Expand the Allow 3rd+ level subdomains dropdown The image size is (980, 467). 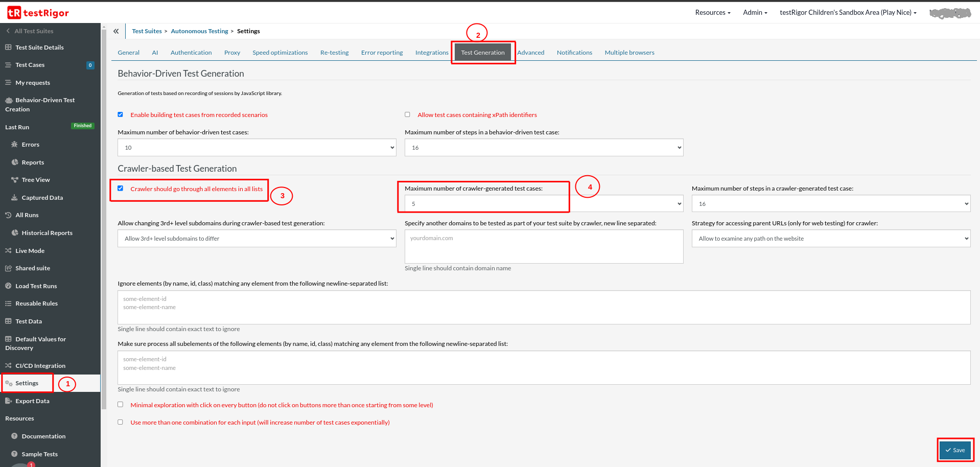[256, 239]
